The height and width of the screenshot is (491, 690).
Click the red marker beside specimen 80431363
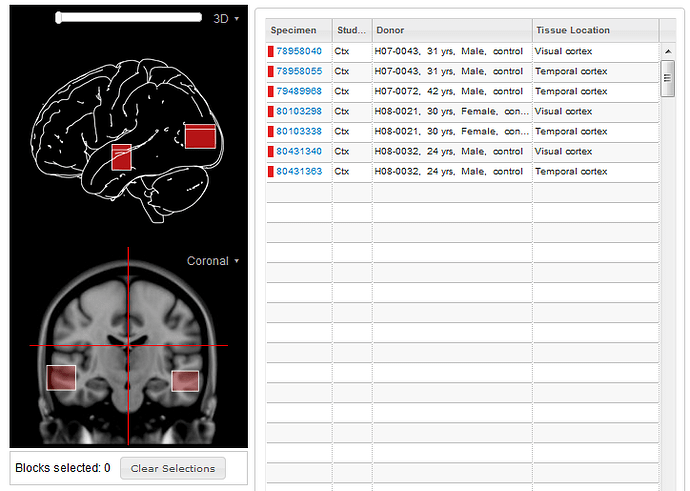click(x=271, y=171)
